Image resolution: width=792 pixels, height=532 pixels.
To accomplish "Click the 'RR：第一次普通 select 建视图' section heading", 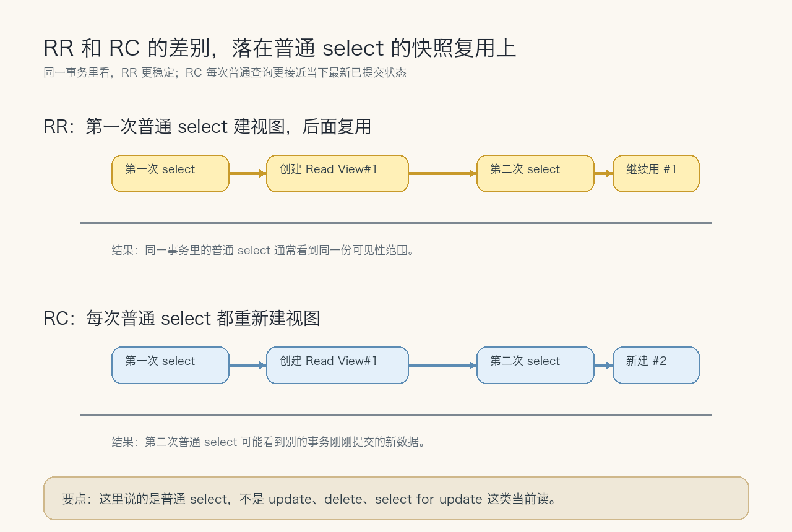I will click(207, 126).
